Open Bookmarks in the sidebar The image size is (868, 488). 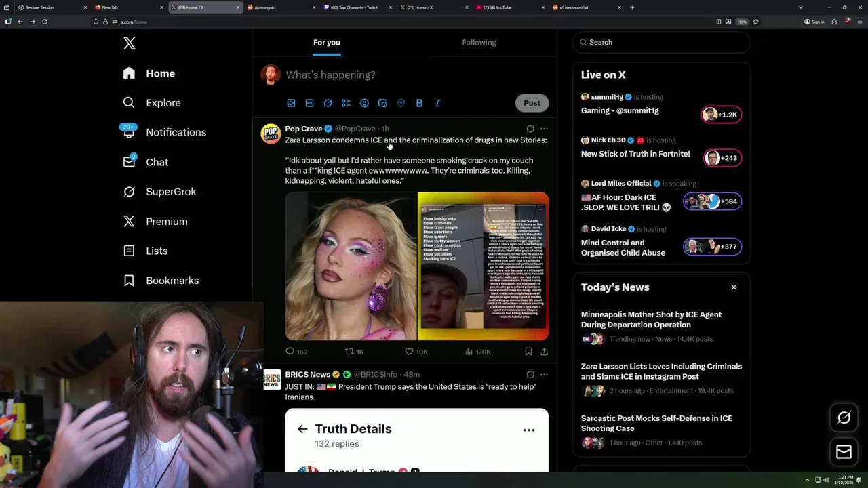pyautogui.click(x=161, y=280)
